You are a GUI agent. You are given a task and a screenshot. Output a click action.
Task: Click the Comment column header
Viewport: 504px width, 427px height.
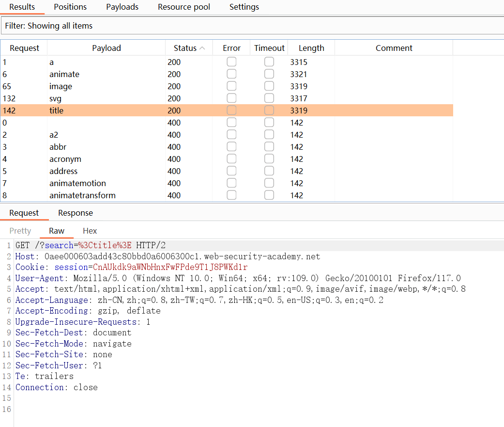(394, 48)
